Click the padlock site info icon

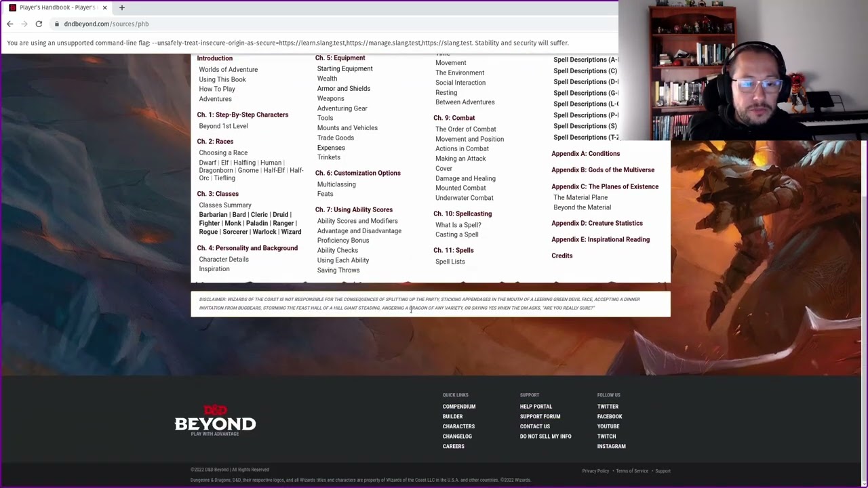[x=57, y=24]
